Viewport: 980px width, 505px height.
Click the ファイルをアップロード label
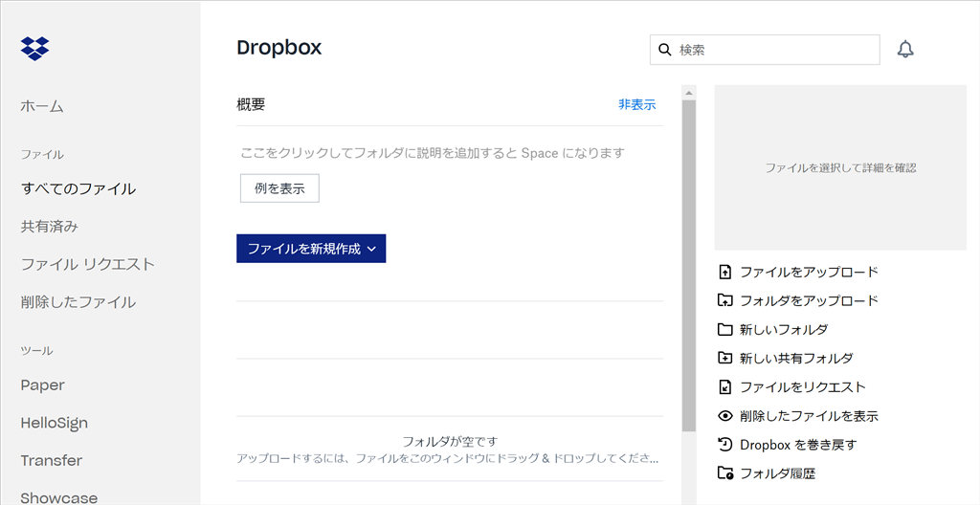pyautogui.click(x=809, y=272)
